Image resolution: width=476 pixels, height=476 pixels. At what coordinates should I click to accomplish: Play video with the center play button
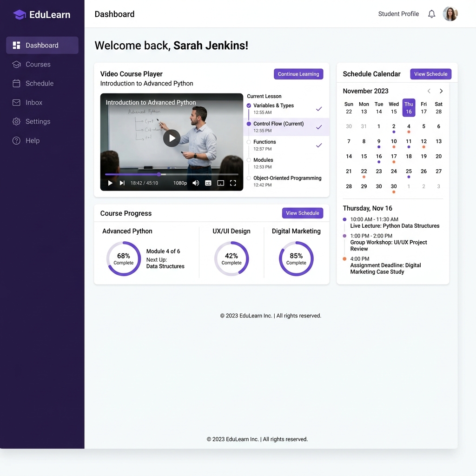pos(172,138)
